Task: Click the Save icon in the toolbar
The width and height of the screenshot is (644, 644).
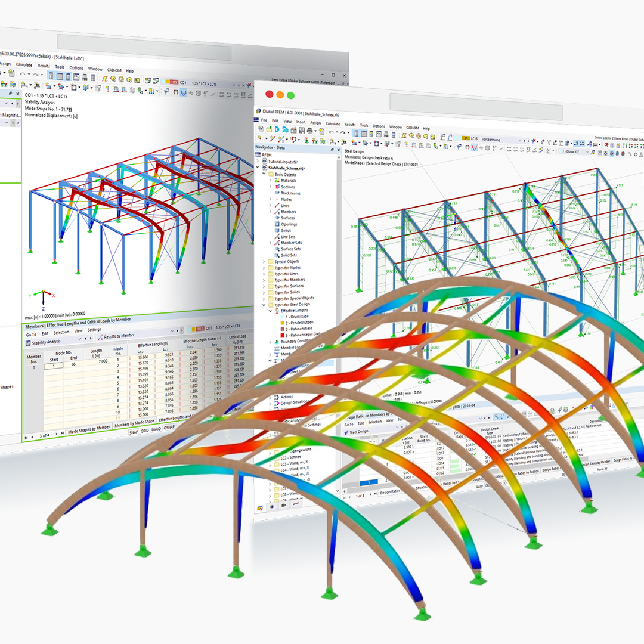Action: point(302,130)
